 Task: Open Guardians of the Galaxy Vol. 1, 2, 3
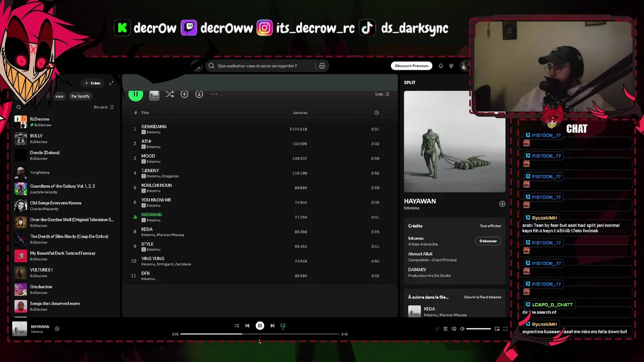tap(65, 189)
